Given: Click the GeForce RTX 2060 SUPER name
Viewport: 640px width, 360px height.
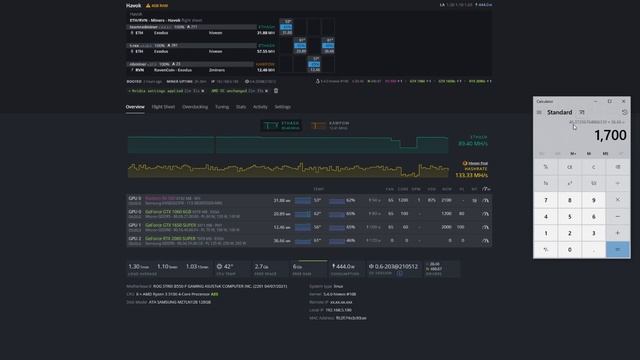Looking at the screenshot, I should coord(170,239).
